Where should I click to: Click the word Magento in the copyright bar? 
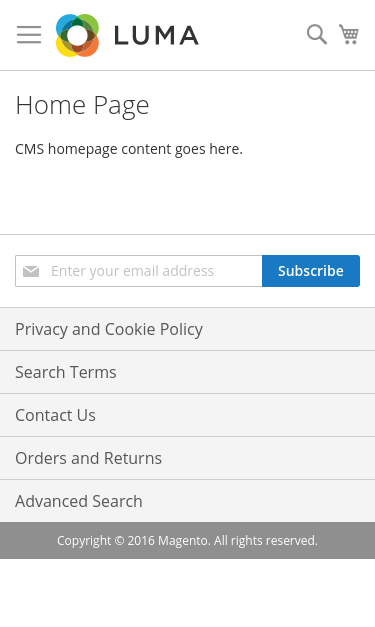click(184, 540)
